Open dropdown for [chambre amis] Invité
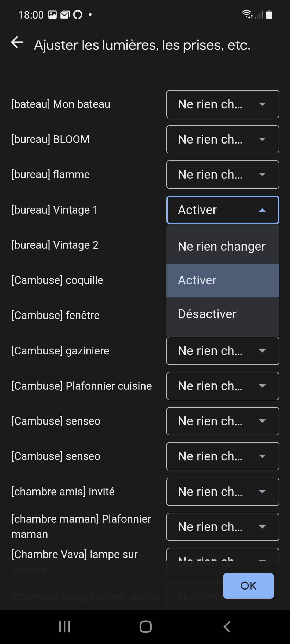The height and width of the screenshot is (644, 290). (x=223, y=492)
